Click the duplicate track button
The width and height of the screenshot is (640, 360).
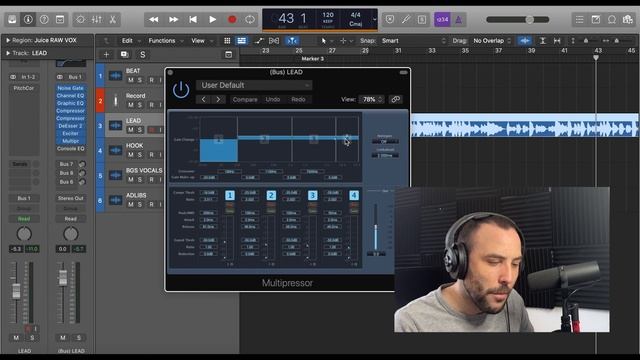point(124,55)
